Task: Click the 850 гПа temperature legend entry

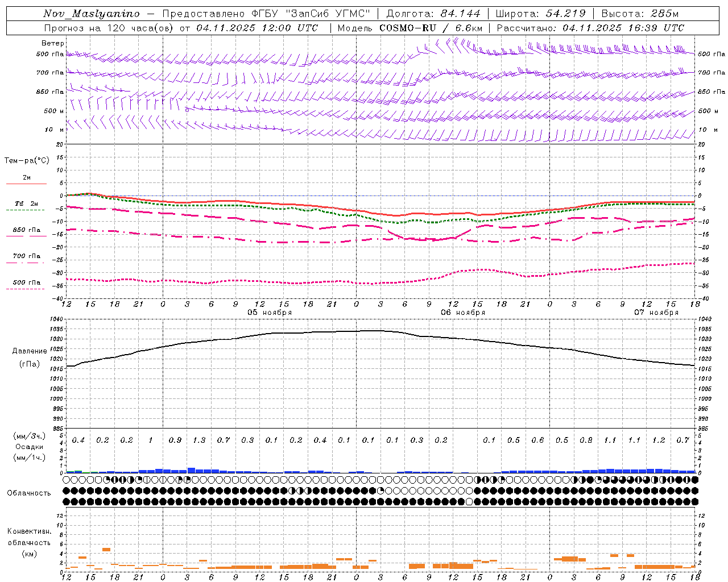Action: tap(26, 230)
